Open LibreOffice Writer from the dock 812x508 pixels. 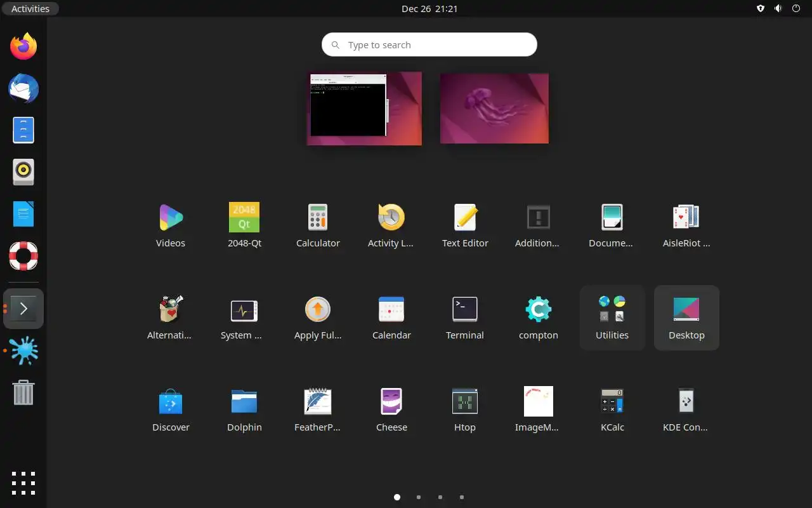point(23,214)
